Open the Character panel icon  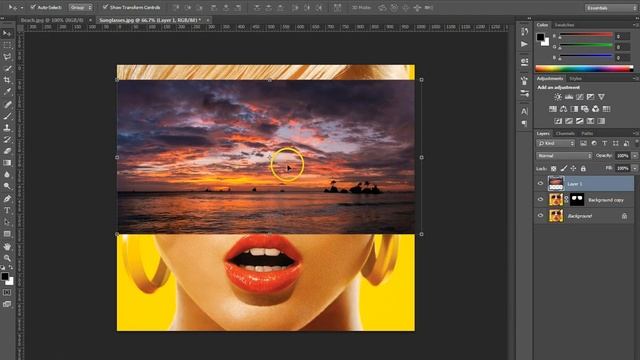pyautogui.click(x=524, y=111)
